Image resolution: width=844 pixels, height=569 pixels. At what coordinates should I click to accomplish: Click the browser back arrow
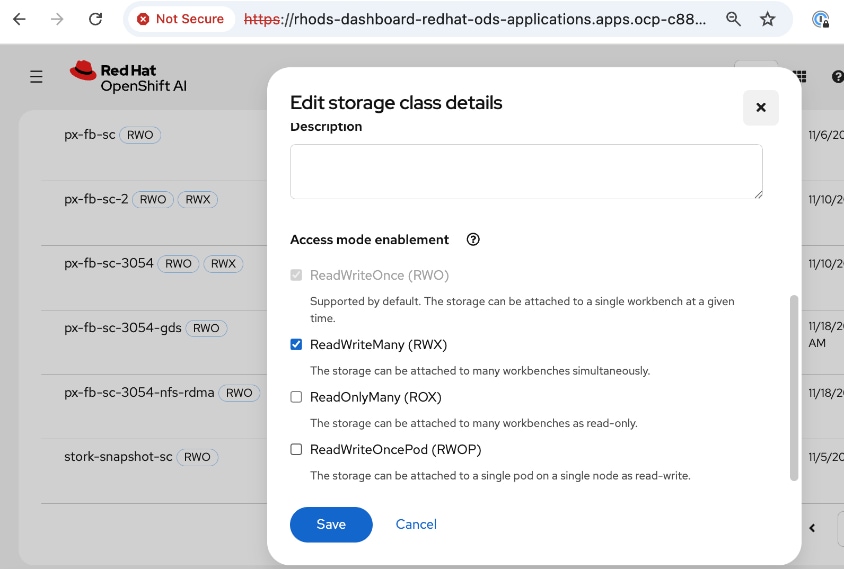click(x=19, y=19)
